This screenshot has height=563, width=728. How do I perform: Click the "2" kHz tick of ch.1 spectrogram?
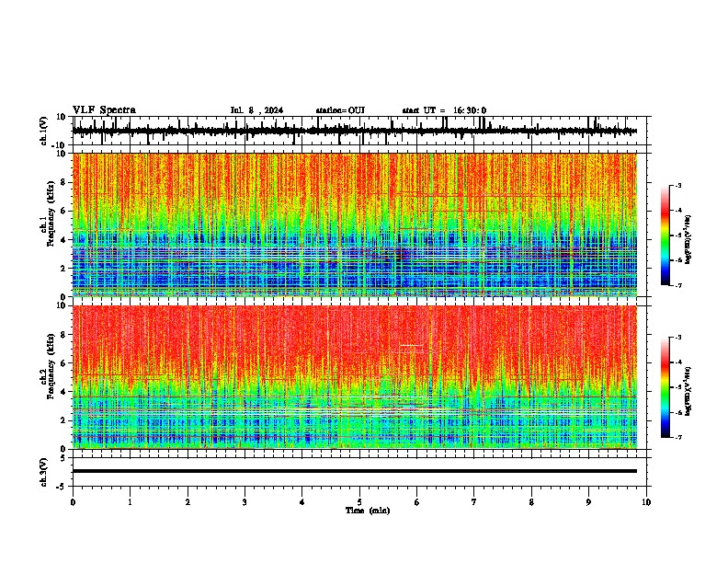[63, 268]
